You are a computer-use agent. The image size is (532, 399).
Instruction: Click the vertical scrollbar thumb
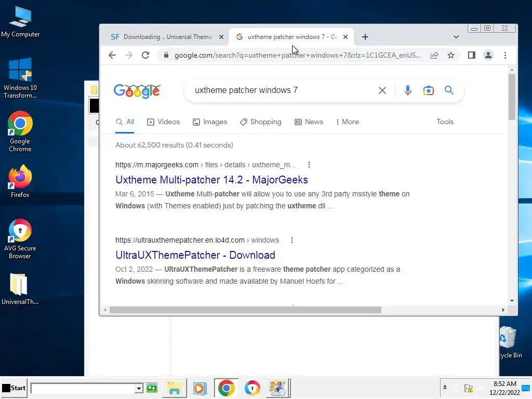pyautogui.click(x=512, y=97)
